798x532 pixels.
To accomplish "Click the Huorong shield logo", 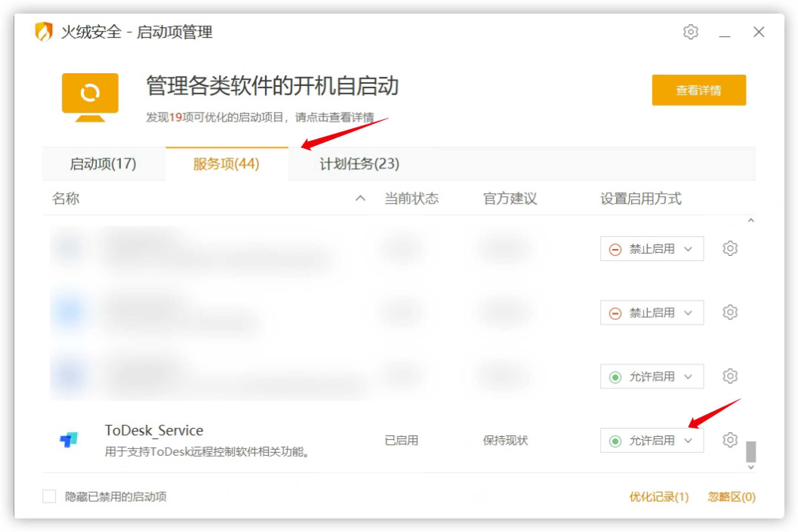I will [x=43, y=32].
